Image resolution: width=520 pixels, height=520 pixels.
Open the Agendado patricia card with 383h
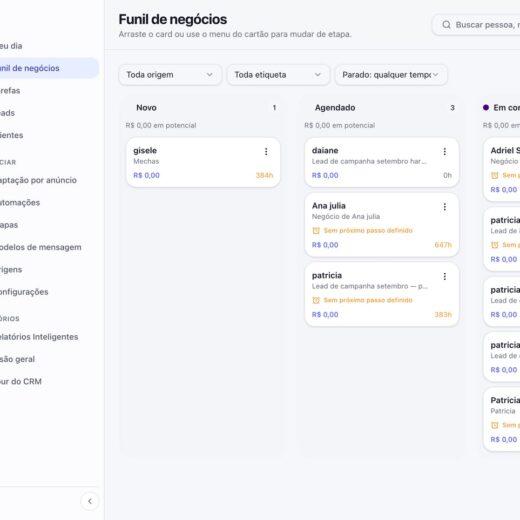point(382,294)
